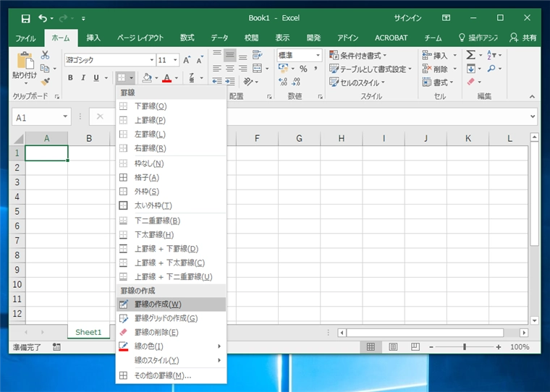Click the macro record status bar icon

coord(56,347)
